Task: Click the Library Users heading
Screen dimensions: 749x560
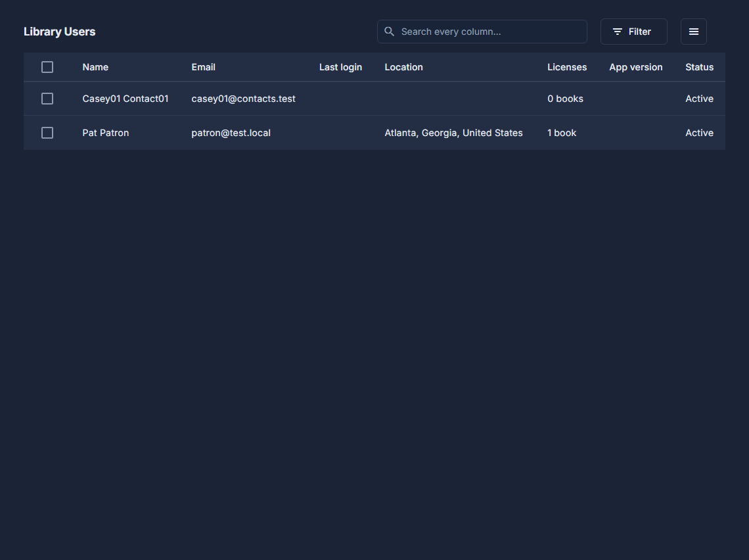Action: pyautogui.click(x=60, y=32)
